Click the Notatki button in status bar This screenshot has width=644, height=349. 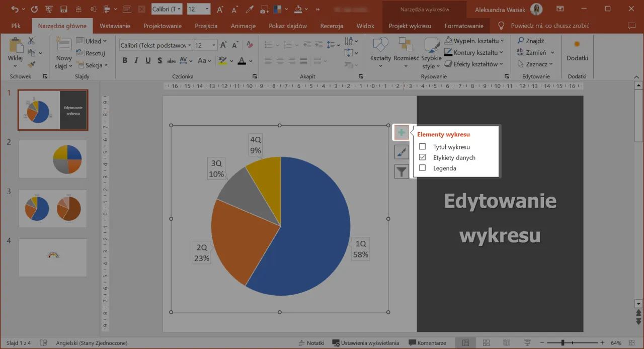311,342
